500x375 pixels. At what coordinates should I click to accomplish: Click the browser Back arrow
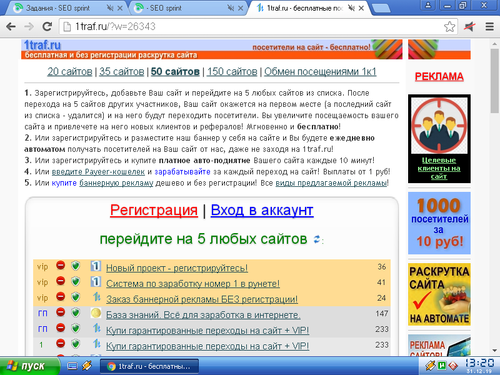point(11,27)
